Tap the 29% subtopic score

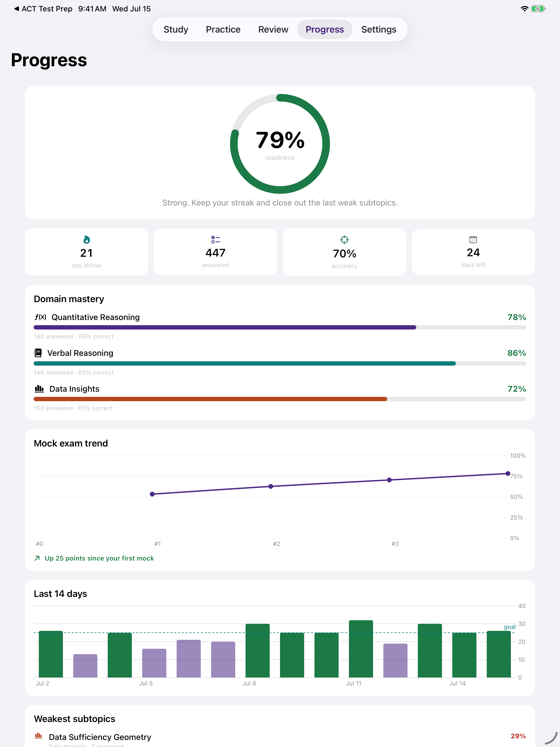518,736
